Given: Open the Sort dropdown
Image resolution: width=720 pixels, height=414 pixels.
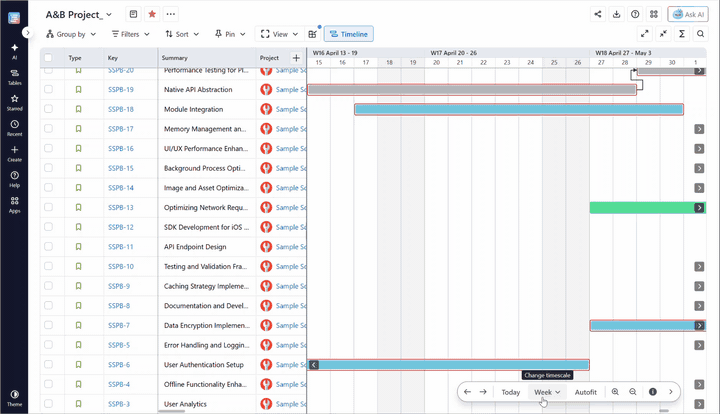Looking at the screenshot, I should 182,34.
